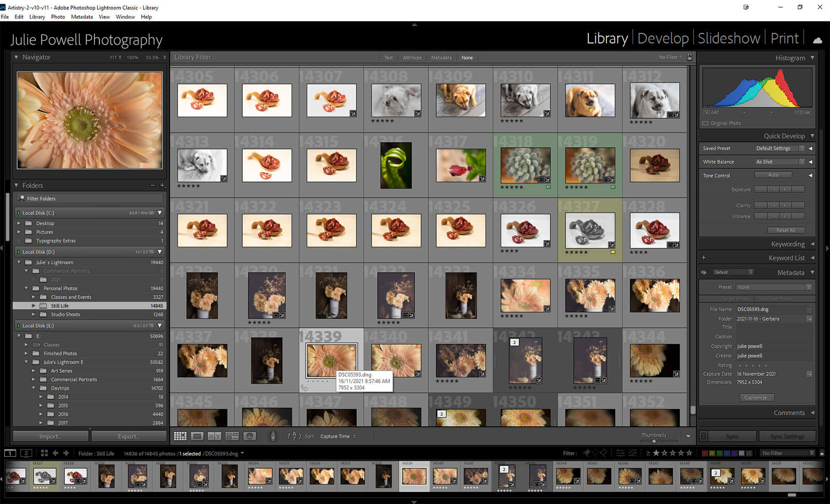The width and height of the screenshot is (830, 504).
Task: Collapse the Personal Photos folder tree
Action: pos(26,288)
